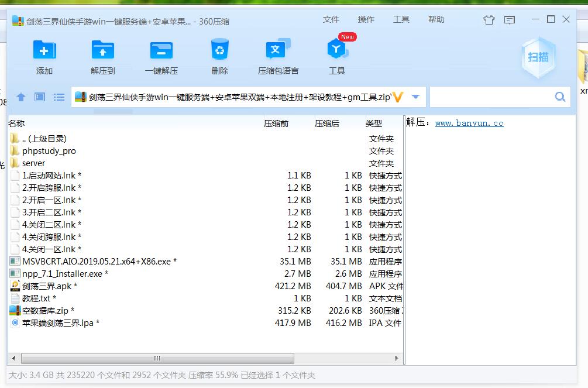
Task: Switch to thumbnail view mode icon
Action: tap(40, 97)
